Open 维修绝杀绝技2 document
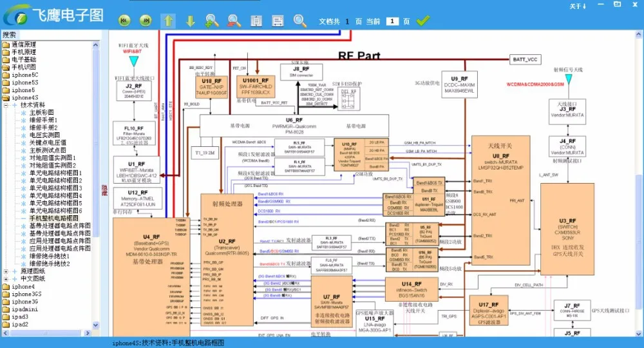This screenshot has width=644, height=348. pos(50,264)
